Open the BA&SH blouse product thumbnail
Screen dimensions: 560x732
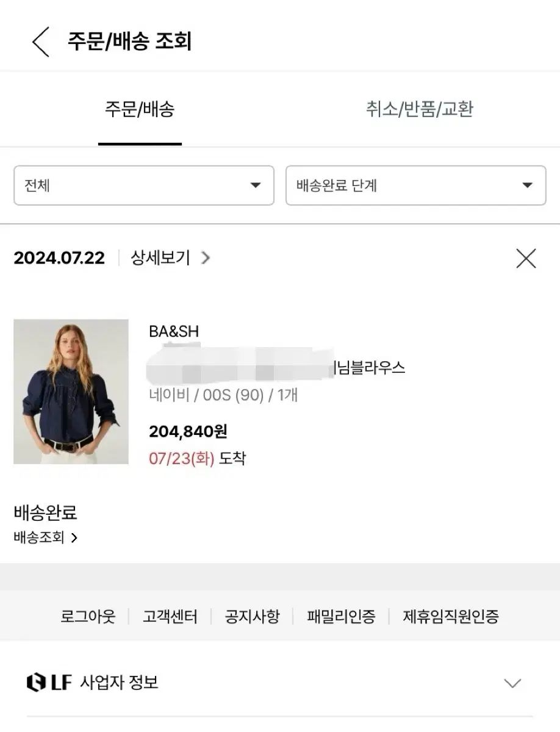(x=71, y=392)
